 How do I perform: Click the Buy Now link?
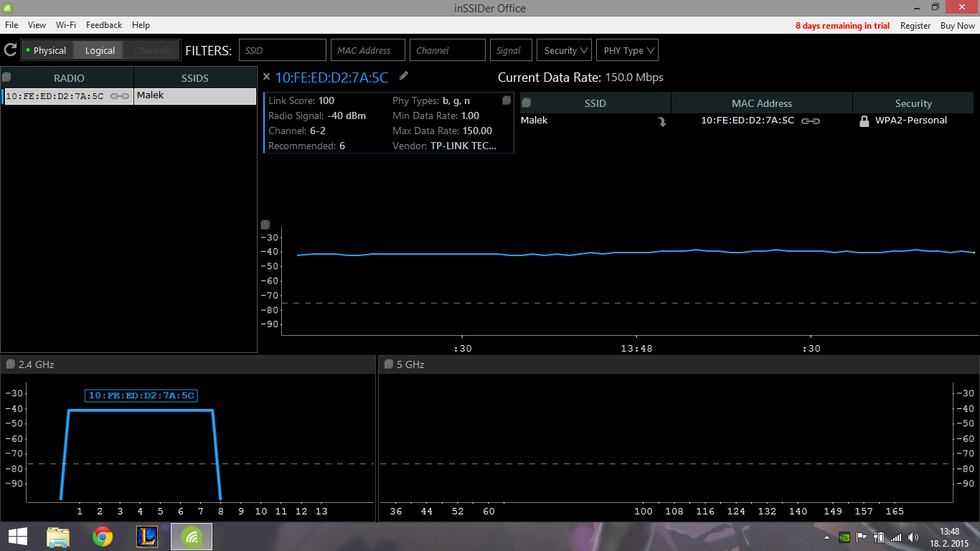pyautogui.click(x=958, y=26)
